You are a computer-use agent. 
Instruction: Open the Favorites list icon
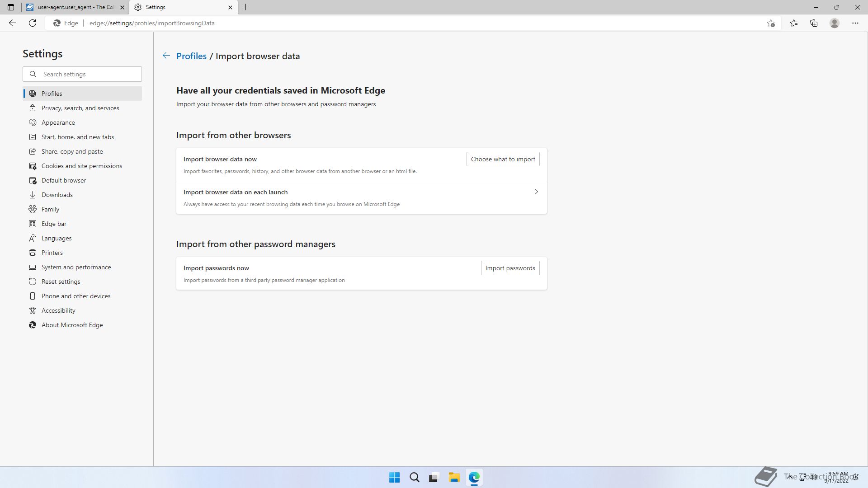pyautogui.click(x=794, y=23)
